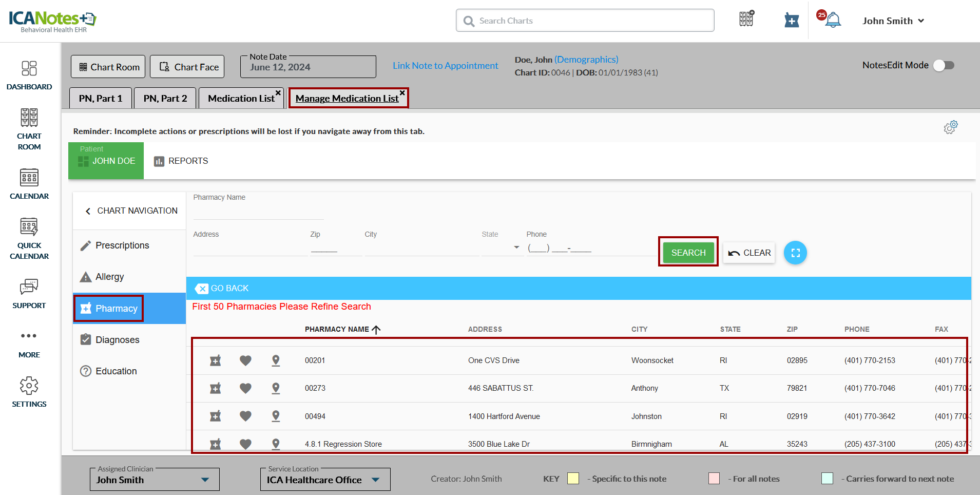
Task: Show map location for 446 SABATTUS ST pharmacy
Action: 276,388
